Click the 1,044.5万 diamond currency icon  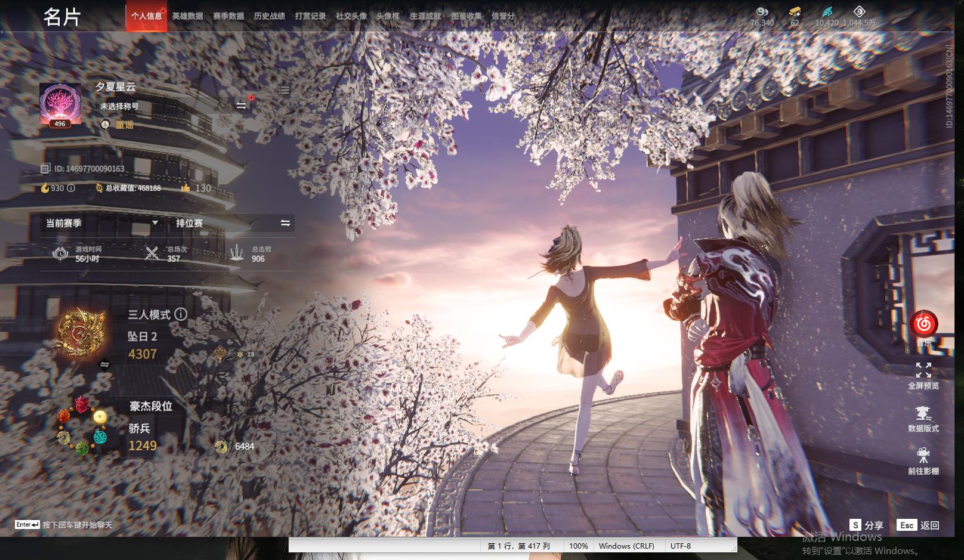click(x=859, y=11)
